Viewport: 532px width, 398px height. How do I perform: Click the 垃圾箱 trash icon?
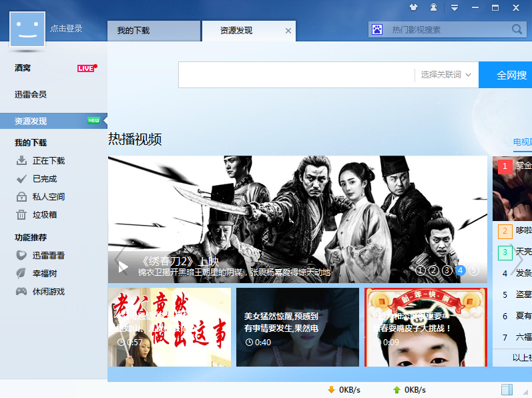pyautogui.click(x=21, y=215)
